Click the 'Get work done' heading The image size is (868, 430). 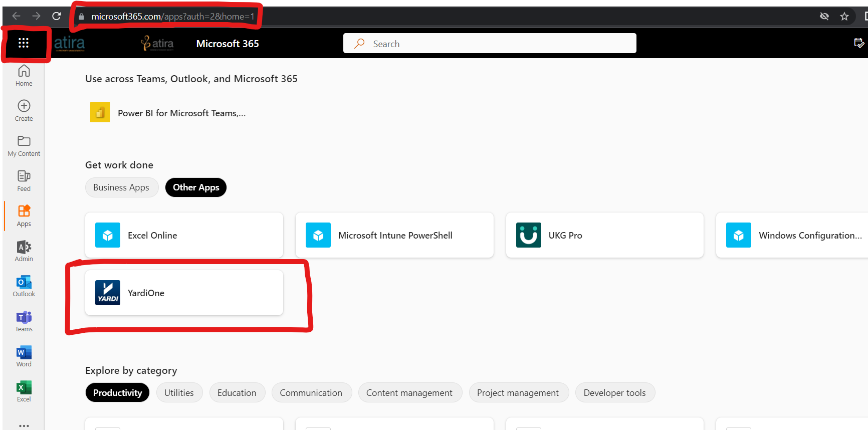pos(119,165)
